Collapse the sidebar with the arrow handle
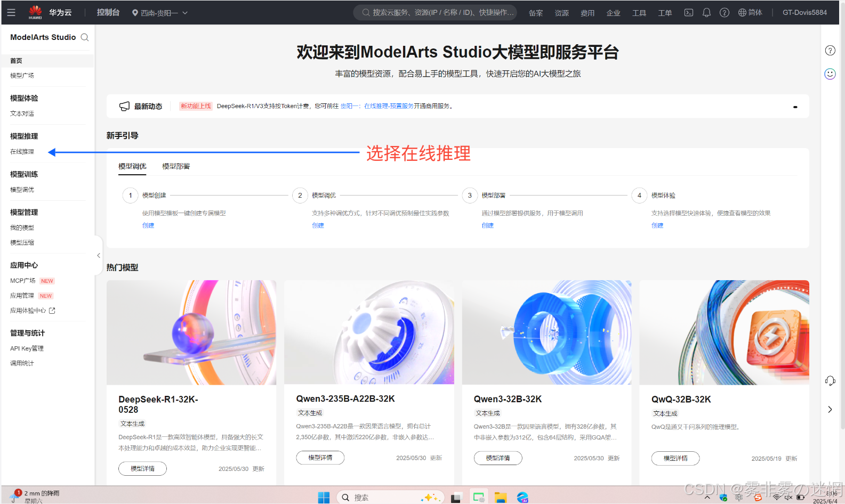 [98, 256]
